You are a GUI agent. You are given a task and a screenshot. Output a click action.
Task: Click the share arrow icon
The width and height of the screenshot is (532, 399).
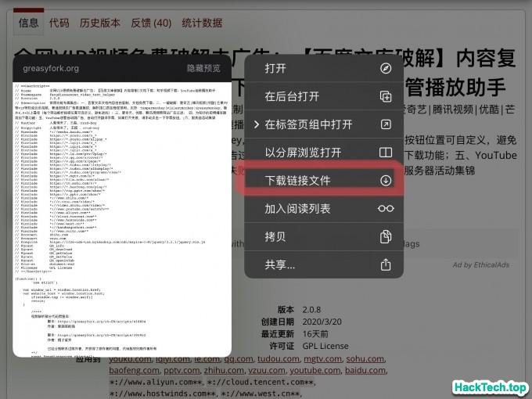386,264
